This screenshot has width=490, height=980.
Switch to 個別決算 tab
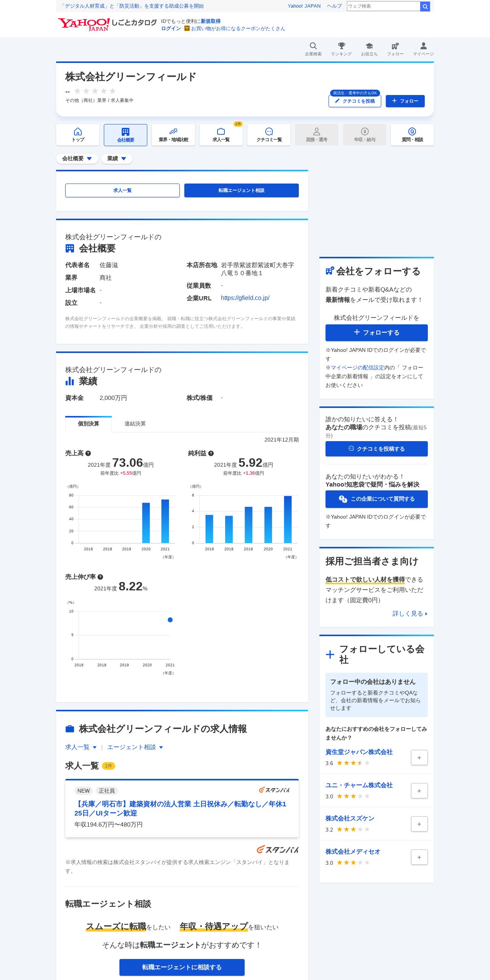click(89, 424)
